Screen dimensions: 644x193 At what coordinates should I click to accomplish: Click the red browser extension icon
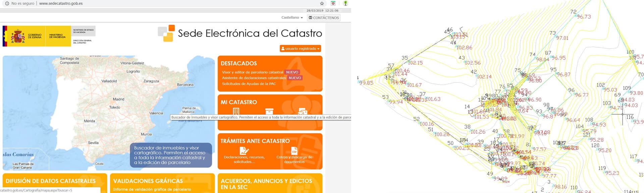333,3
